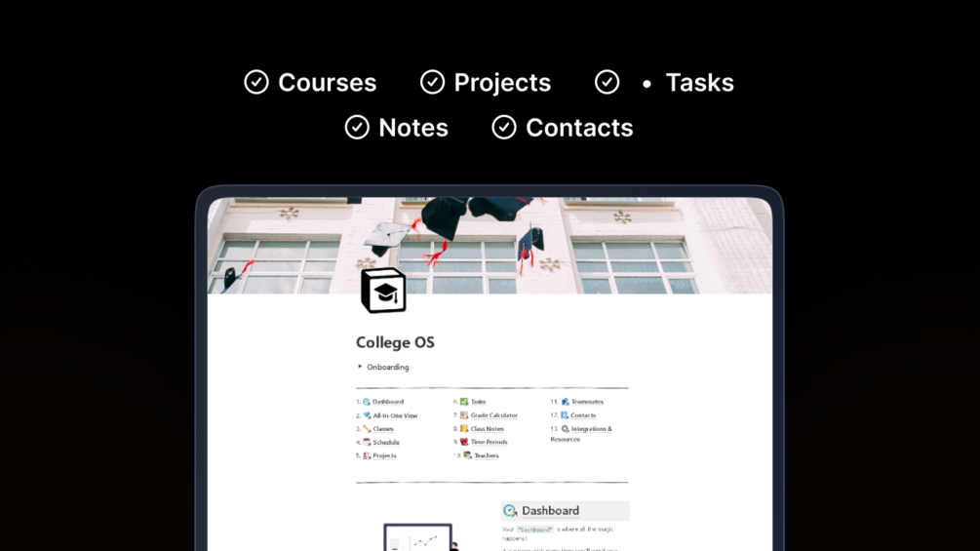Expand the Onboarding toggle triangle

pos(360,367)
